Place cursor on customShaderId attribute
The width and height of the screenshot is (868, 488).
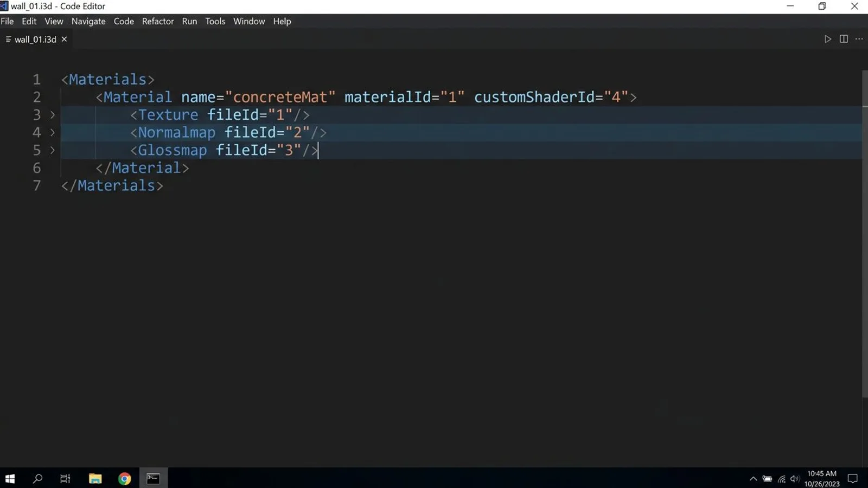pyautogui.click(x=534, y=97)
